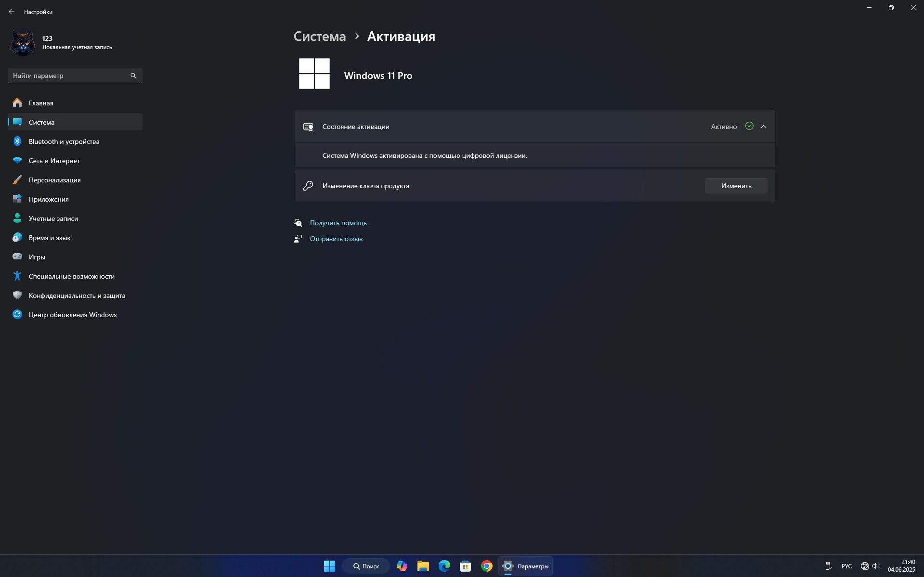
Task: Open the clock and date 21:40
Action: (901, 566)
